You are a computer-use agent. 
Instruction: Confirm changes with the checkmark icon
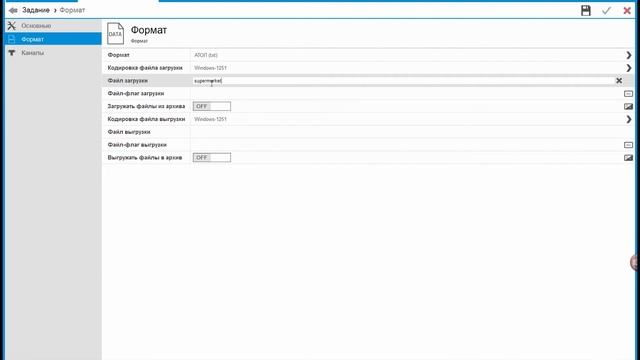tap(607, 11)
